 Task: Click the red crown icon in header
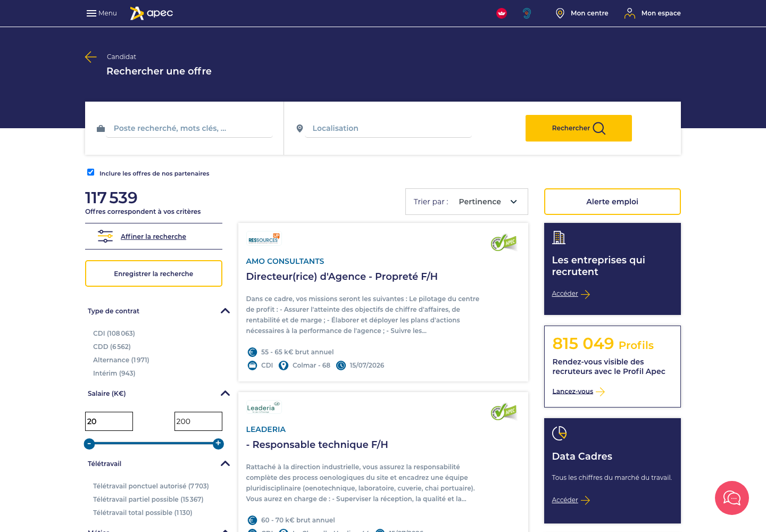click(x=502, y=13)
